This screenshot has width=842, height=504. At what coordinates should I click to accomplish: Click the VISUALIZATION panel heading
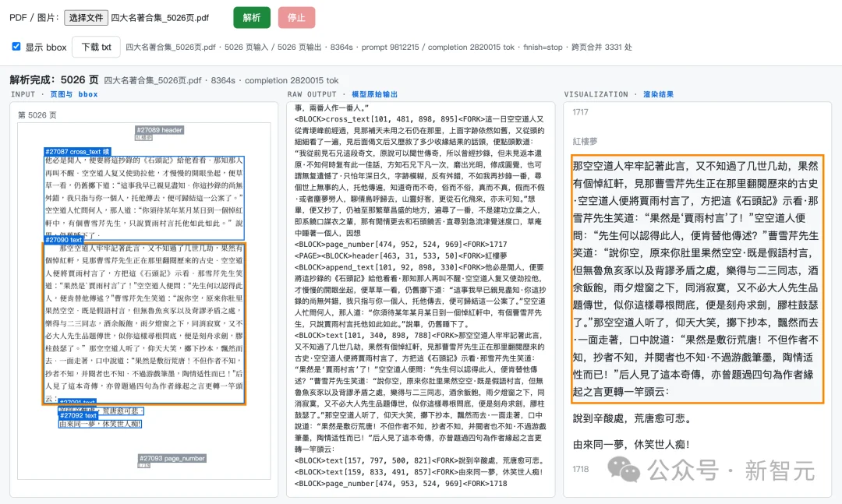pos(596,94)
